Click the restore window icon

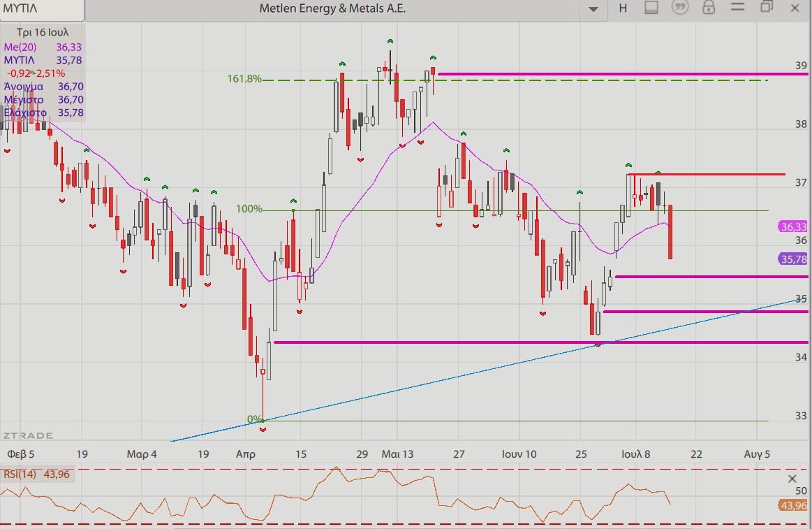(767, 6)
